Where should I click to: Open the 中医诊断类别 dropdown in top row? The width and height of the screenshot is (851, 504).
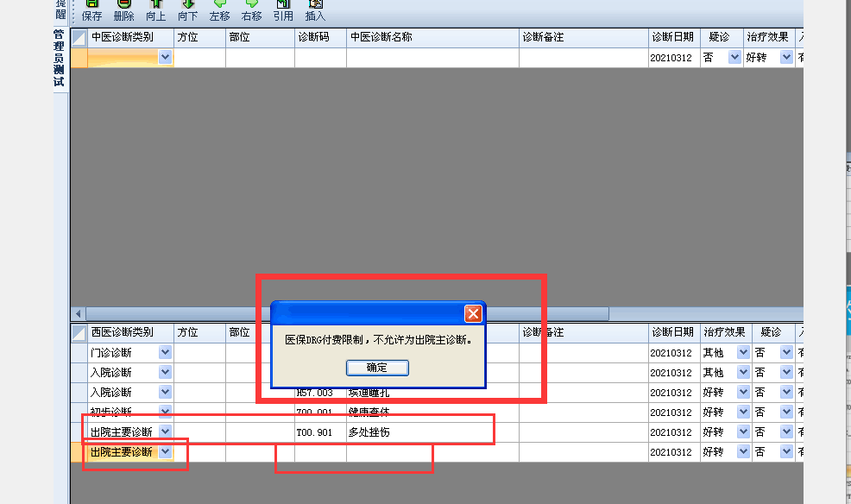(x=166, y=57)
